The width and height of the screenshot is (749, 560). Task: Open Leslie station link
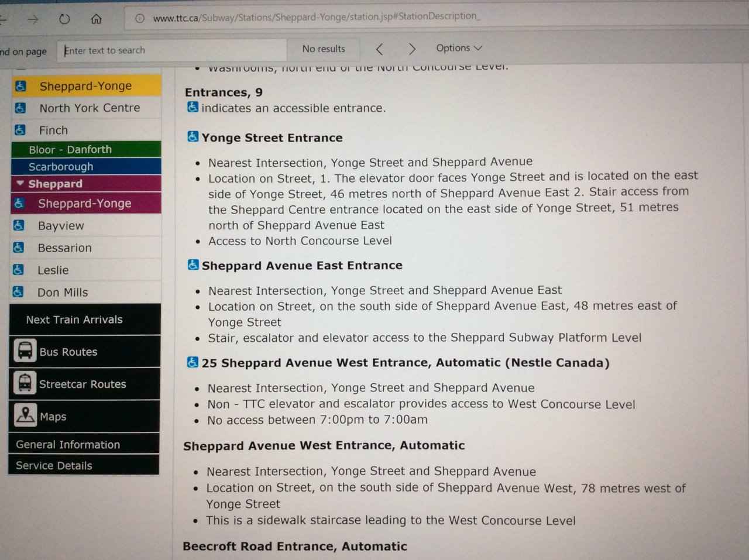53,270
